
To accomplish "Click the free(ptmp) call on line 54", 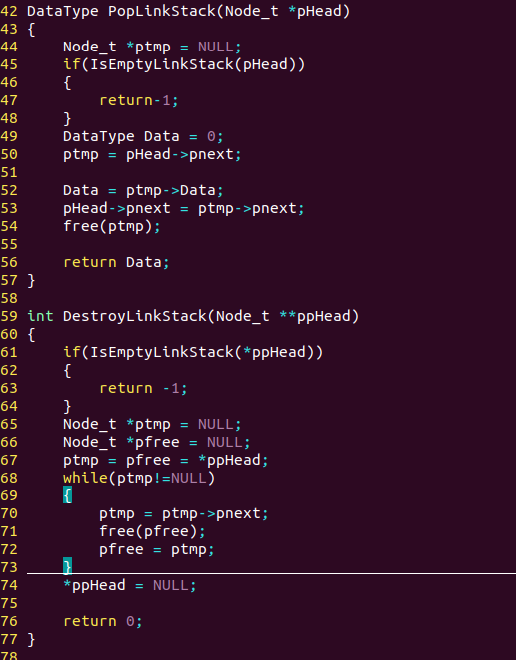I will point(112,226).
